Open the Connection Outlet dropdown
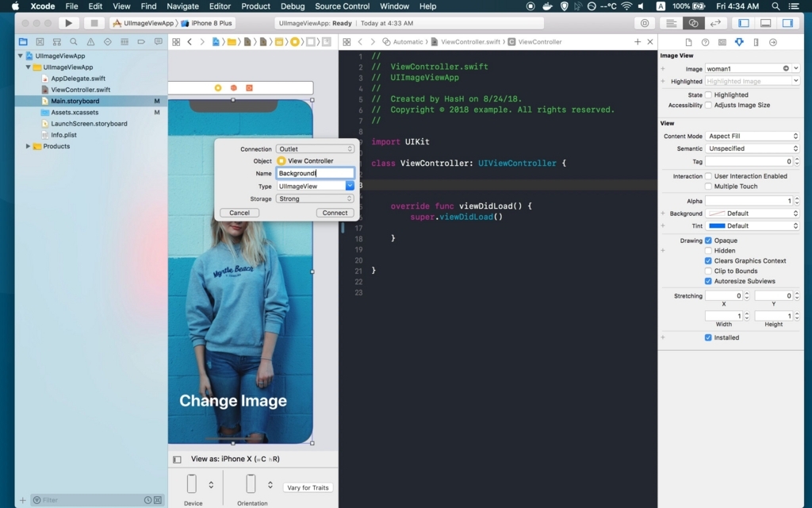 [x=315, y=148]
